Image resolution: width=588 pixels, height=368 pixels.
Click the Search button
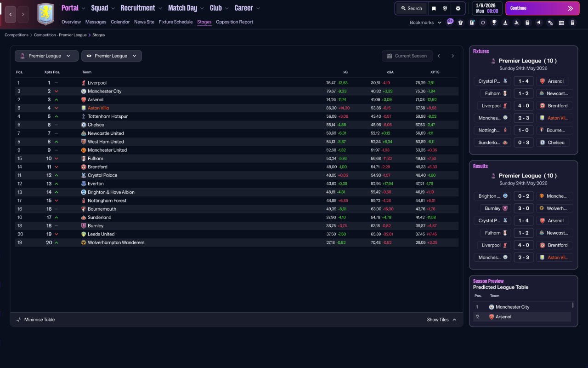[x=412, y=8]
